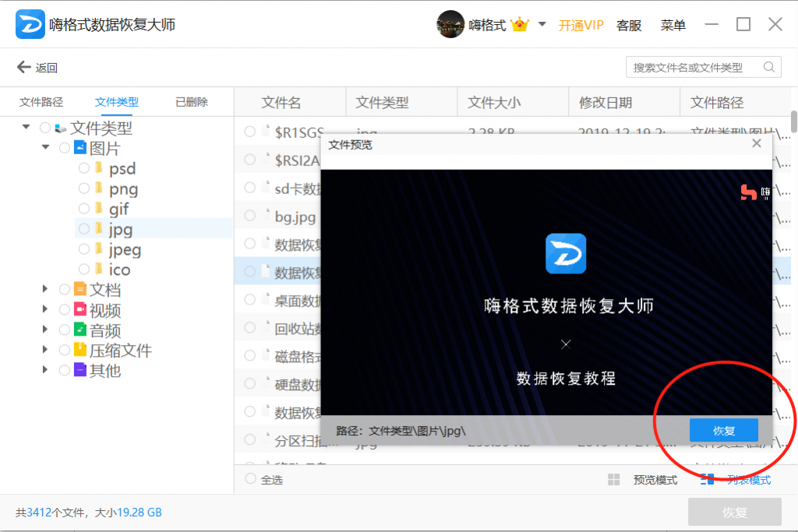Click the 图片 category icon
The image size is (798, 532).
pos(80,147)
